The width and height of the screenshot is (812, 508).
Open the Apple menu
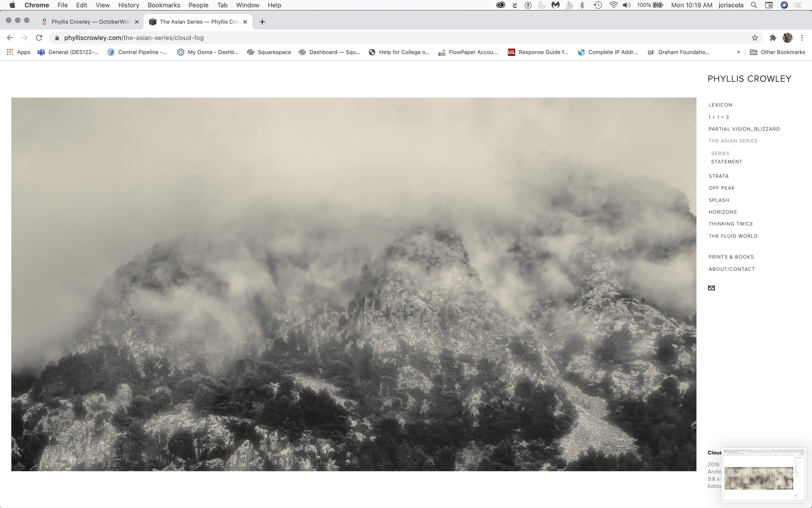[12, 5]
